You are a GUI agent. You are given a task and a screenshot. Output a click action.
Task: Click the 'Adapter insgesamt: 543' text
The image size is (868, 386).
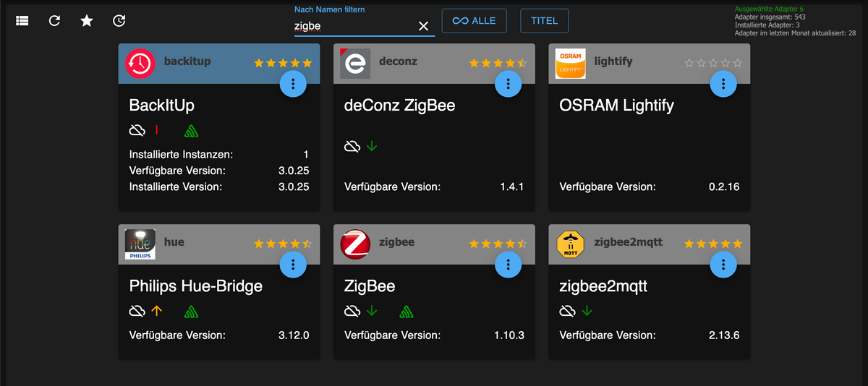pyautogui.click(x=770, y=17)
